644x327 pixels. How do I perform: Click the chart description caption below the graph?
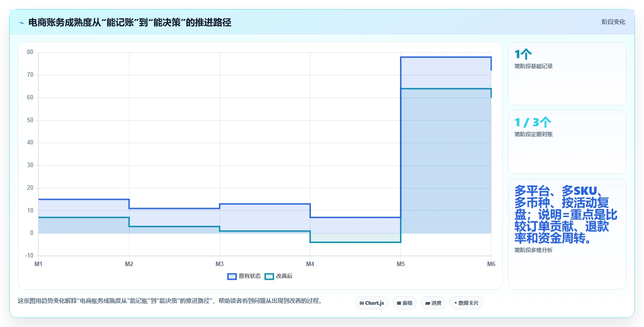[170, 301]
